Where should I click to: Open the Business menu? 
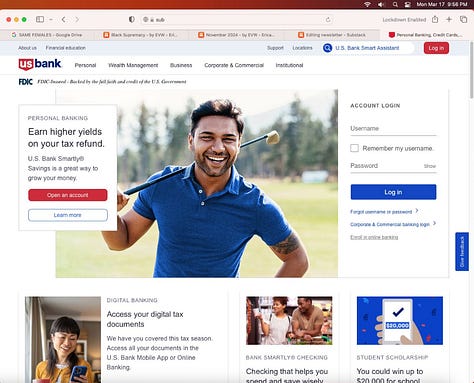click(181, 65)
